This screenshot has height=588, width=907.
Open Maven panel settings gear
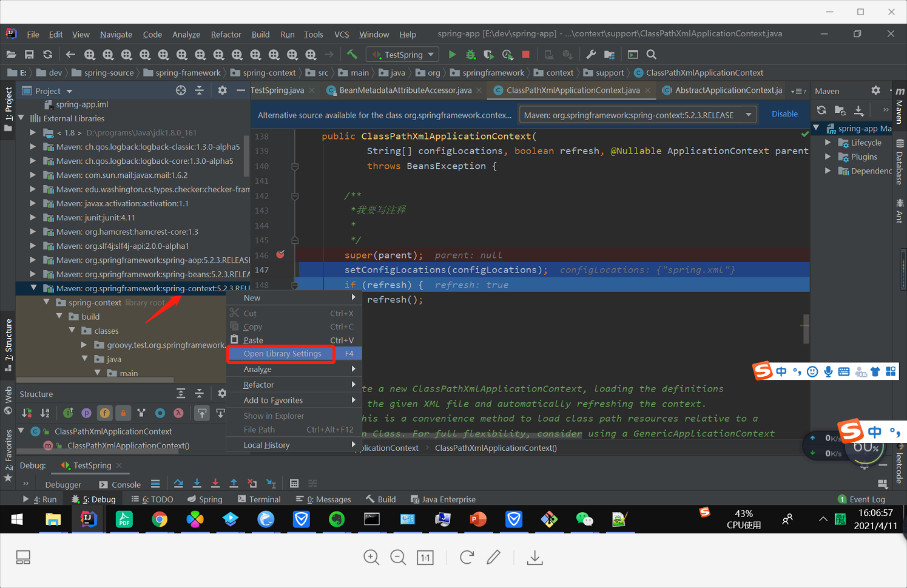875,90
